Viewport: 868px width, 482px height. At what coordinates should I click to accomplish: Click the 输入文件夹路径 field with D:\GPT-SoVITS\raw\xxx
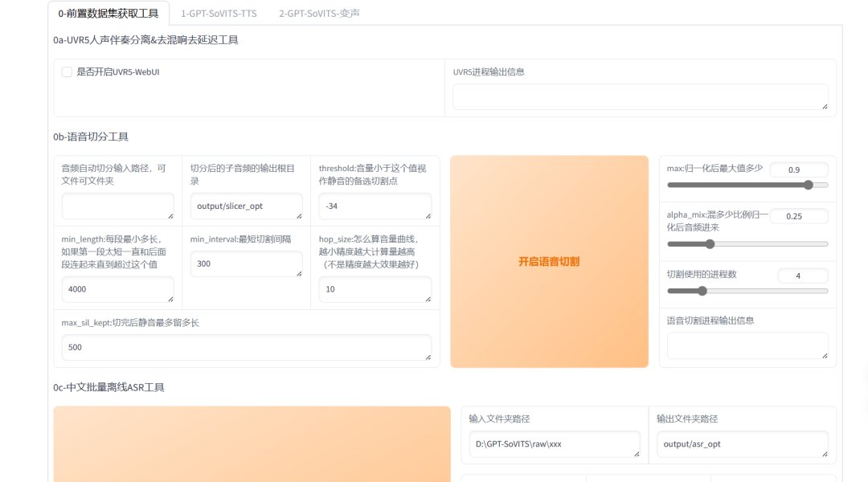(554, 443)
